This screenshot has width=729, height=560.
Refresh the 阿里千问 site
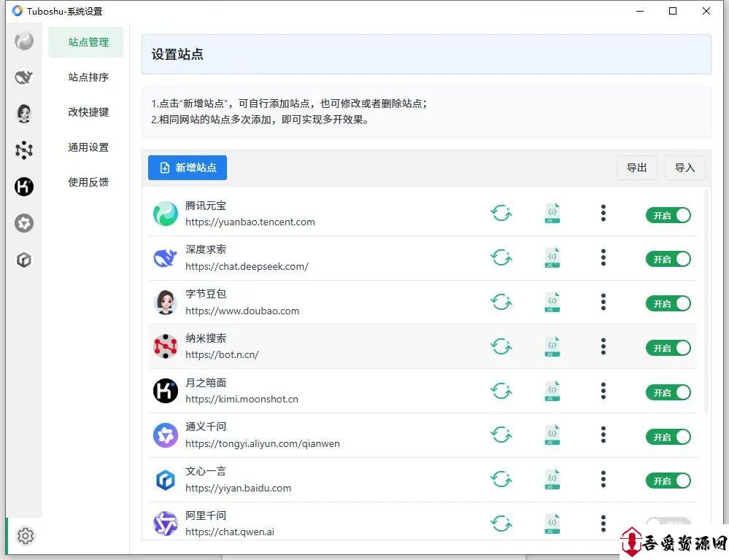[501, 524]
